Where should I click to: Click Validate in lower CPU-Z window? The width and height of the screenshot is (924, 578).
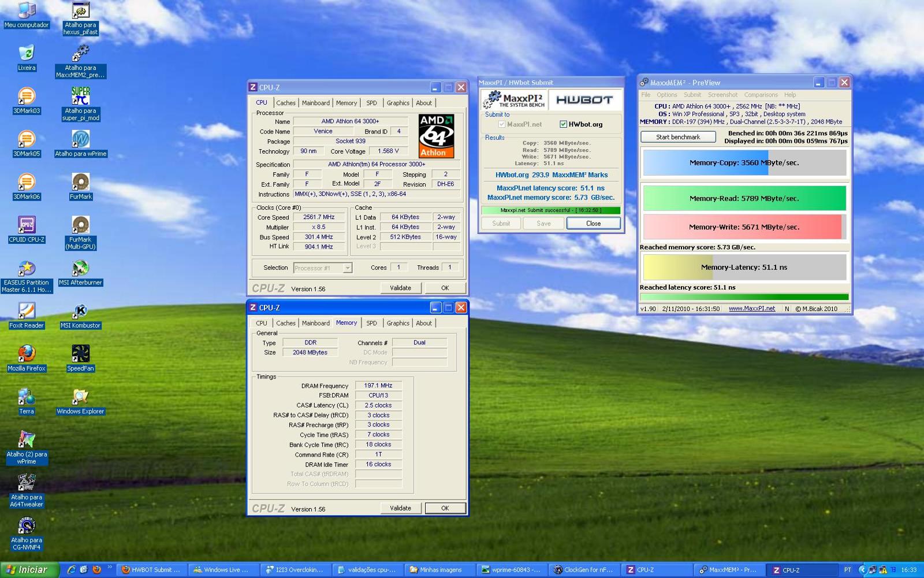coord(400,508)
